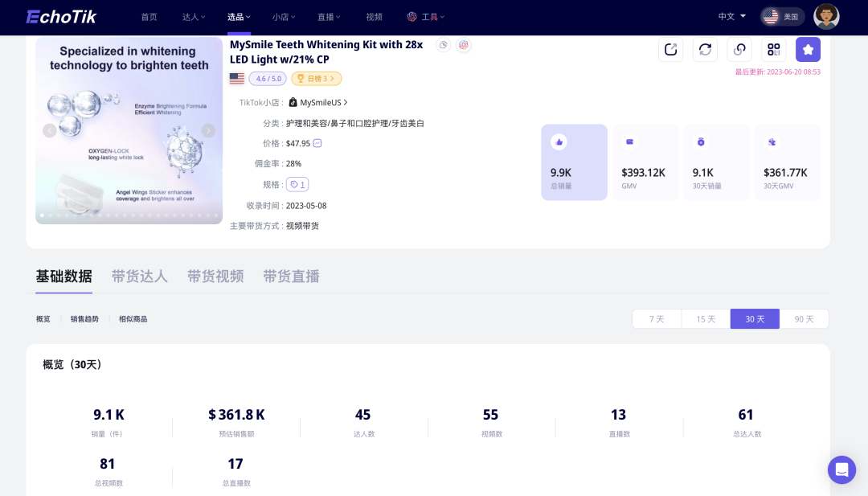This screenshot has height=496, width=868.
Task: Open the product in TikTok via external link icon
Action: pos(671,49)
